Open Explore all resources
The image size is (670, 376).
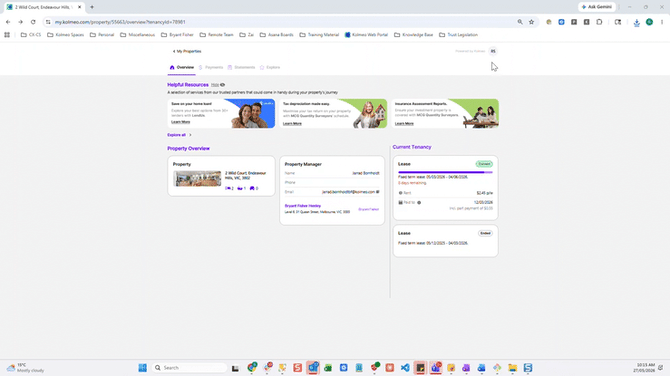point(179,135)
